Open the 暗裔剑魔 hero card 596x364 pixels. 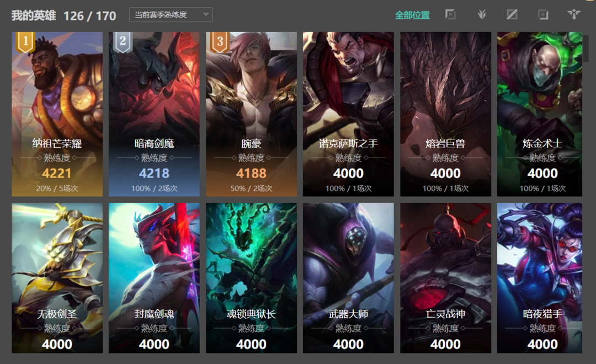(154, 114)
